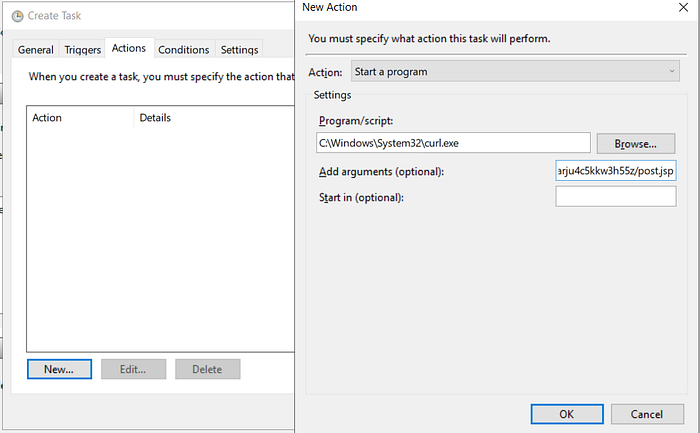700x433 pixels.
Task: Select the Actions tab
Action: coord(129,48)
